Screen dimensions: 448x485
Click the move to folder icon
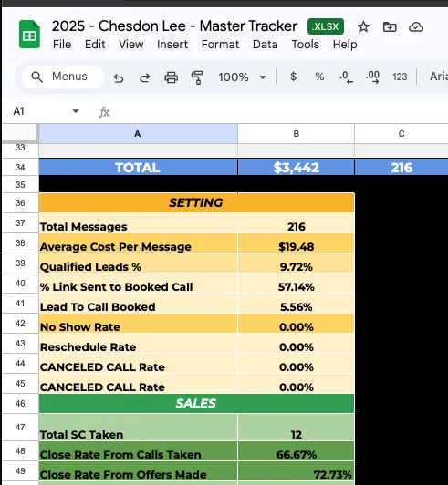(390, 27)
